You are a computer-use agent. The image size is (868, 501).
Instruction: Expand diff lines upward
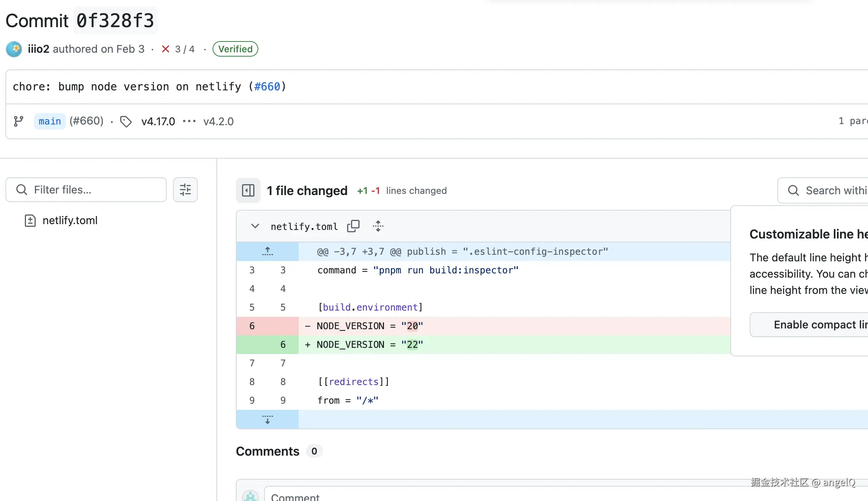(x=267, y=251)
